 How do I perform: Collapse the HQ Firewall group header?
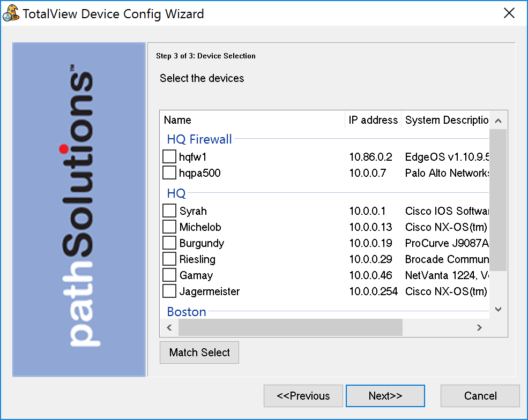coord(199,140)
